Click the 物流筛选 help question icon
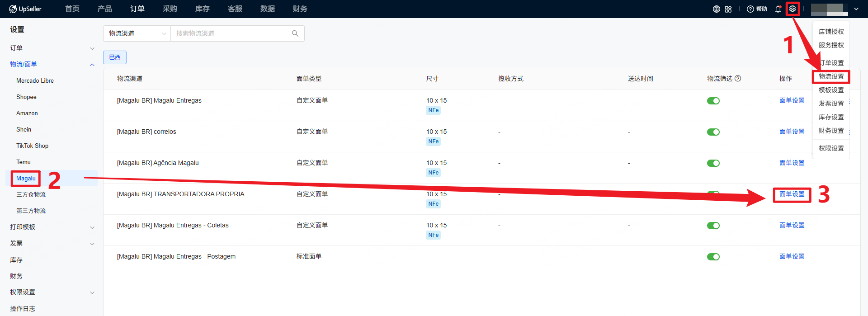This screenshot has height=316, width=868. pyautogui.click(x=738, y=79)
